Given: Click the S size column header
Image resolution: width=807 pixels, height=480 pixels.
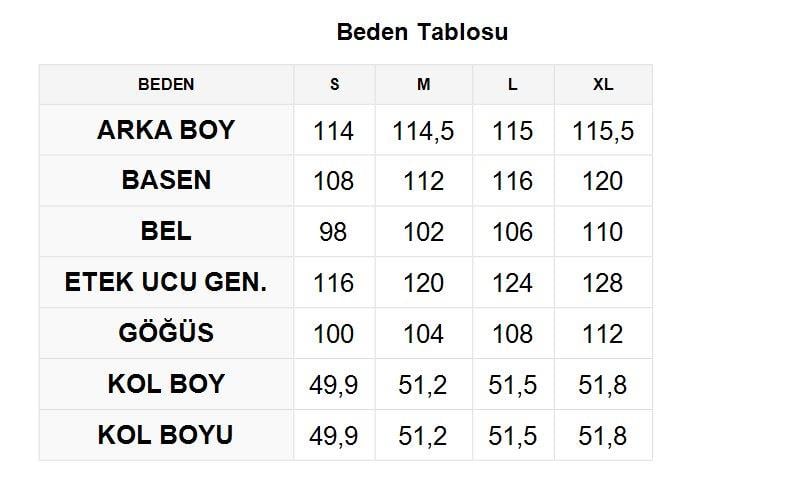Looking at the screenshot, I should pos(335,84).
